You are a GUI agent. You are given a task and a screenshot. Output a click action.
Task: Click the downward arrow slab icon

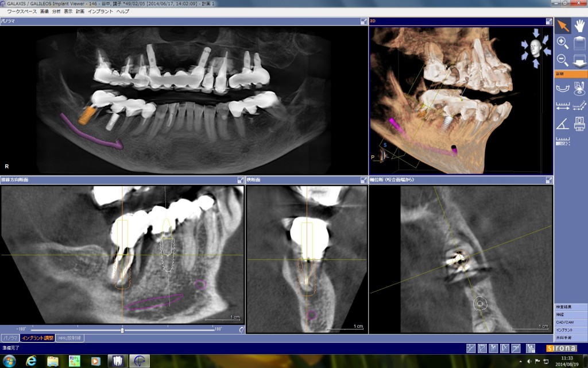(579, 60)
